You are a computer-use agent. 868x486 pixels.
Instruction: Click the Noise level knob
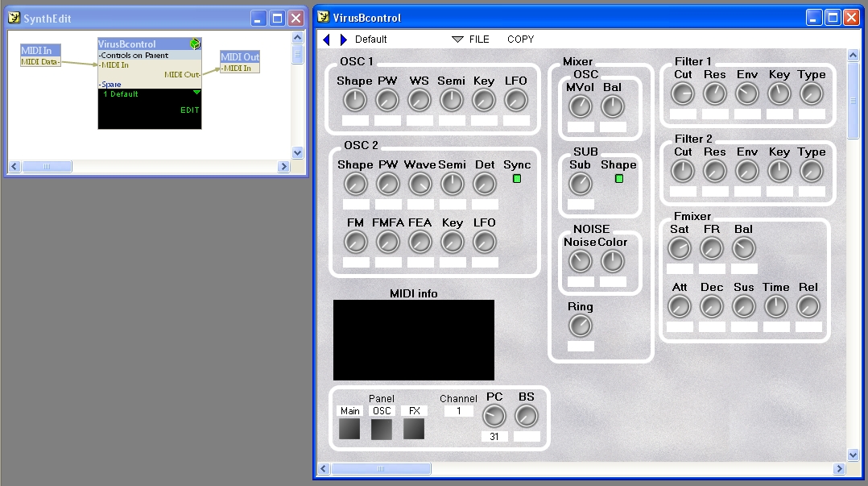pos(580,261)
